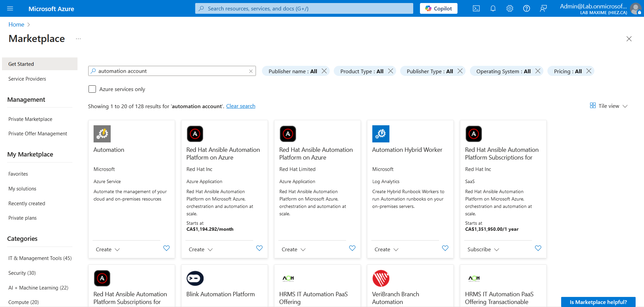The width and height of the screenshot is (644, 307).
Task: Click the Clear search link
Action: (240, 106)
